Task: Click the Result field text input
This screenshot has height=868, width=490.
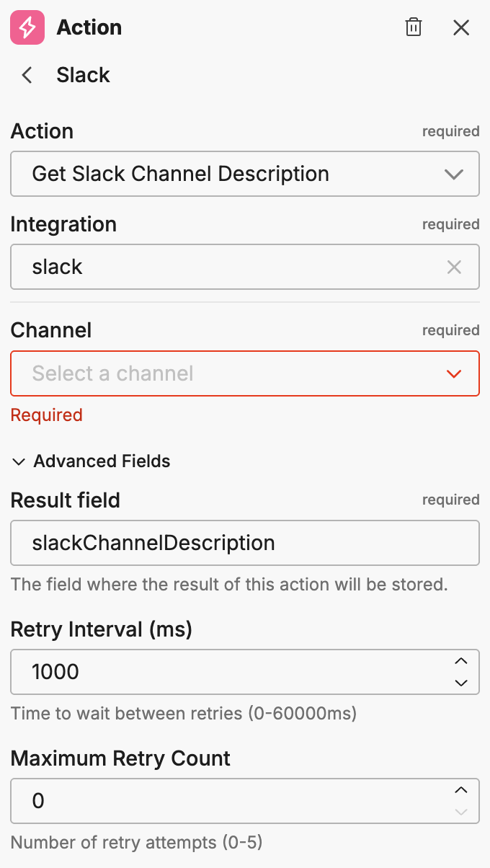Action: (245, 543)
